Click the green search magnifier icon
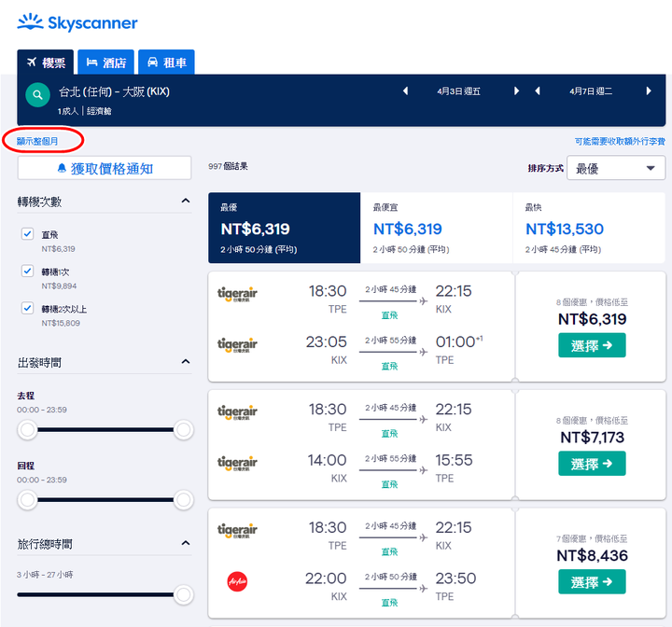 tap(37, 95)
